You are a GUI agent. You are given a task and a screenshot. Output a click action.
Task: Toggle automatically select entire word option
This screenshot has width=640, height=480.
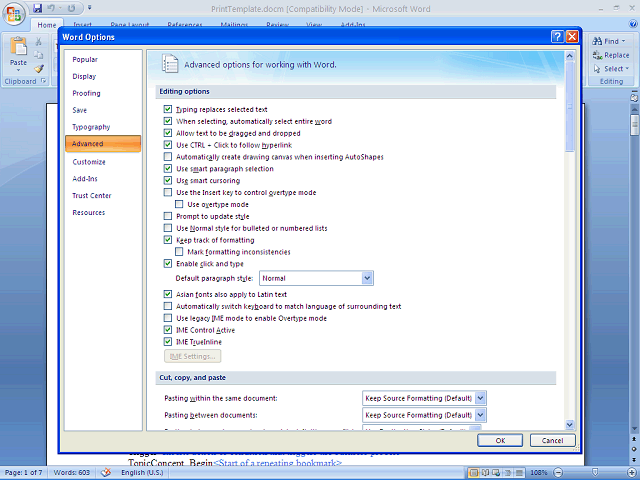[168, 121]
